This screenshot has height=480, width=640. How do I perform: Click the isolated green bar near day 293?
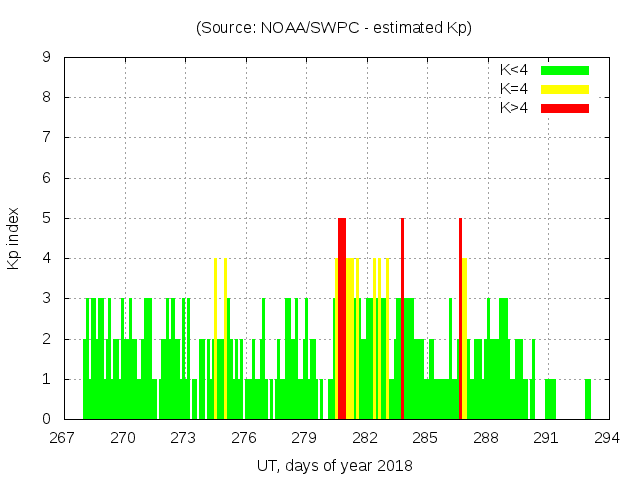pyautogui.click(x=588, y=399)
